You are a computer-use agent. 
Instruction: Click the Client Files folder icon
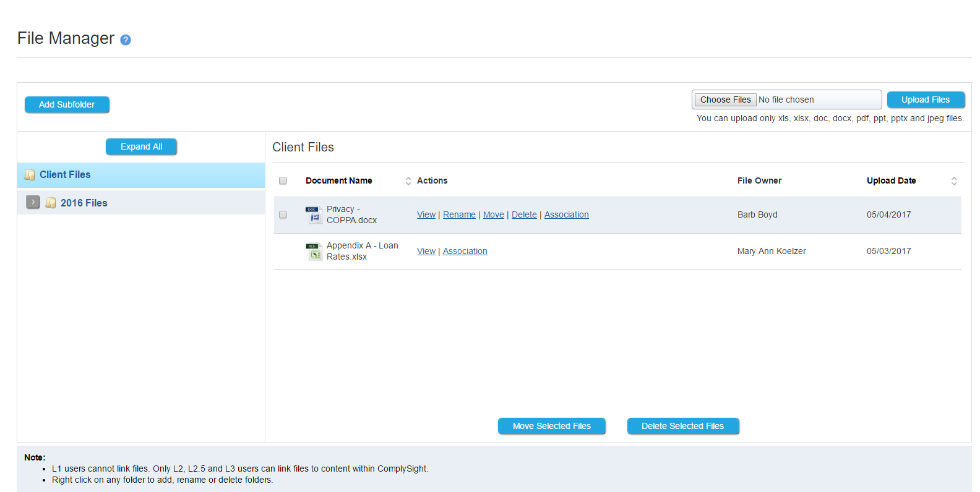coord(30,175)
